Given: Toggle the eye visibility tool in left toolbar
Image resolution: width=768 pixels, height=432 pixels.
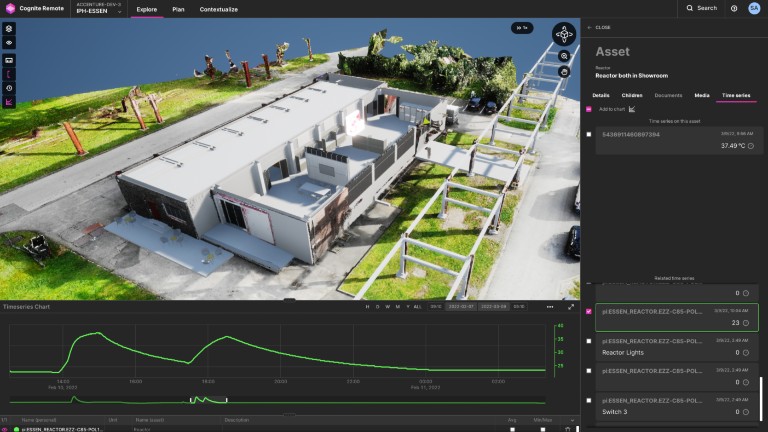Looking at the screenshot, I should click(9, 43).
